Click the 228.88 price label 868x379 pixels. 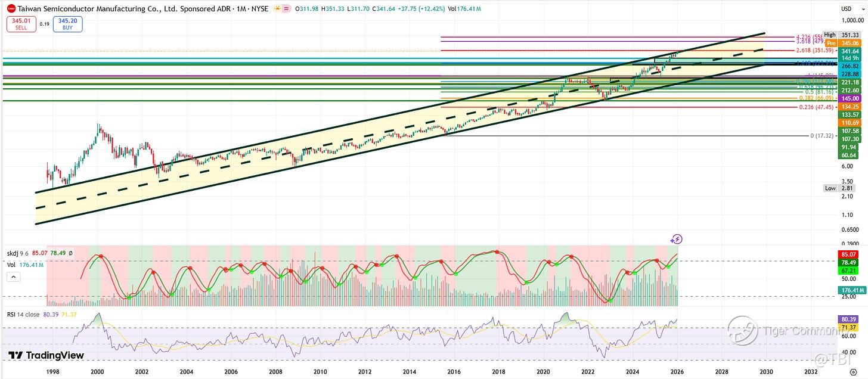click(x=849, y=74)
